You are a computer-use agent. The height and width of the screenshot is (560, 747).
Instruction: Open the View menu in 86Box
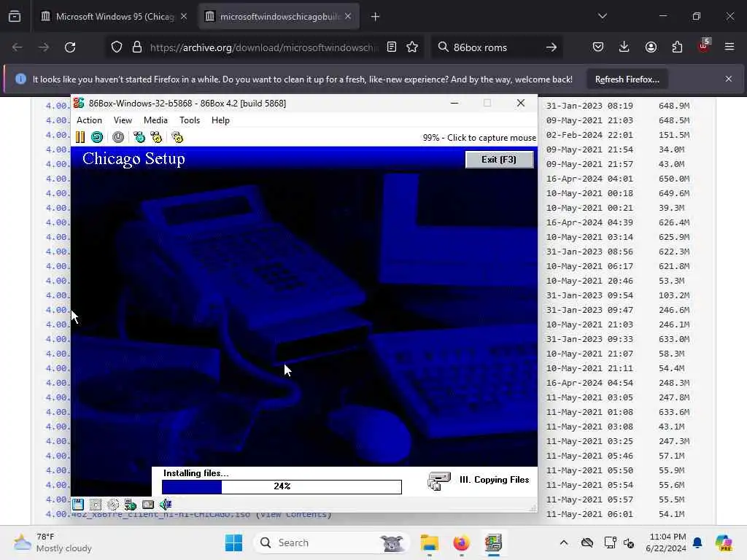click(123, 120)
